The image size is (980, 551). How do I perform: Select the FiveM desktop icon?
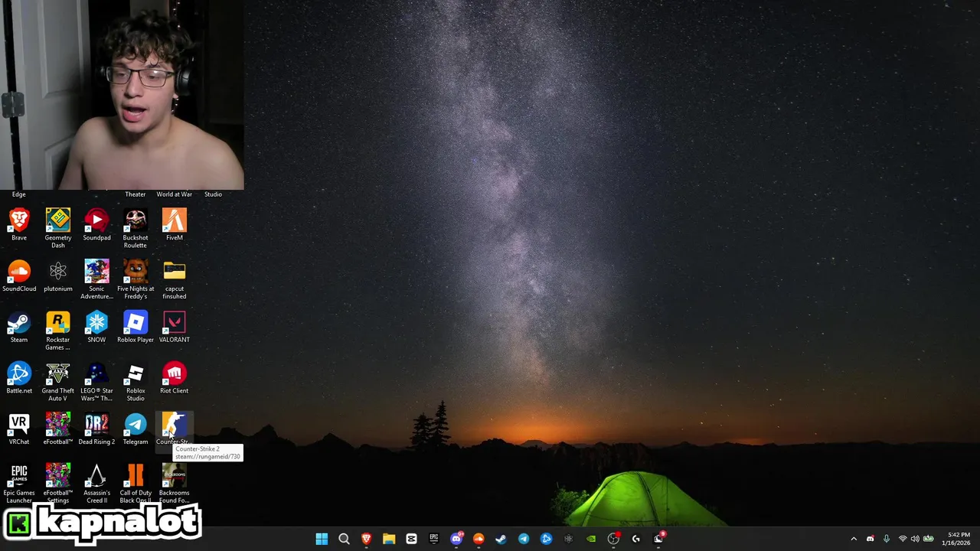click(175, 224)
